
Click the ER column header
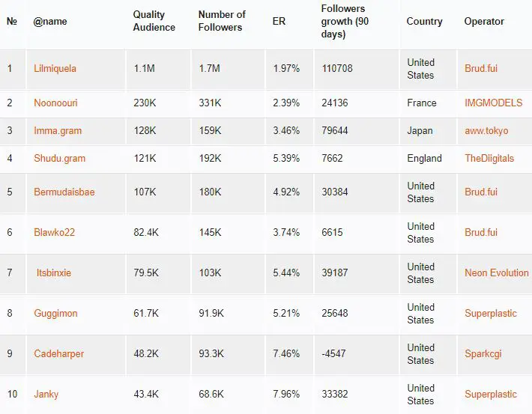point(279,22)
